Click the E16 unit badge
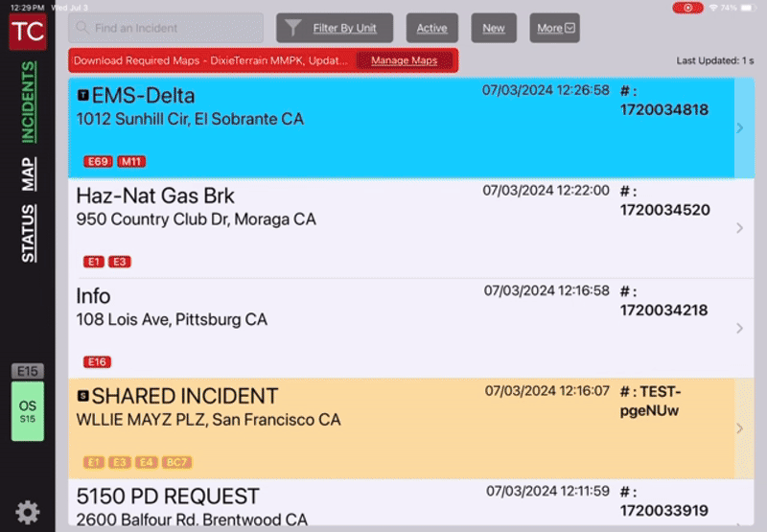The height and width of the screenshot is (532, 767). [x=97, y=361]
